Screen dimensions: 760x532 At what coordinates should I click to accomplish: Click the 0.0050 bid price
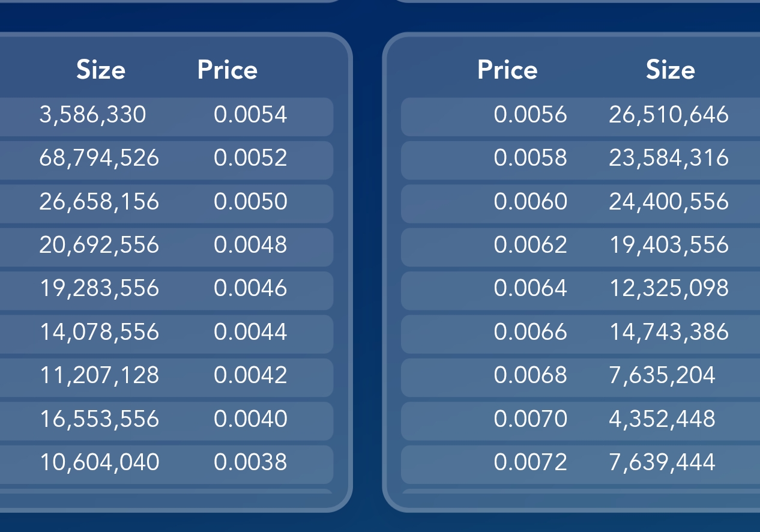pyautogui.click(x=250, y=201)
